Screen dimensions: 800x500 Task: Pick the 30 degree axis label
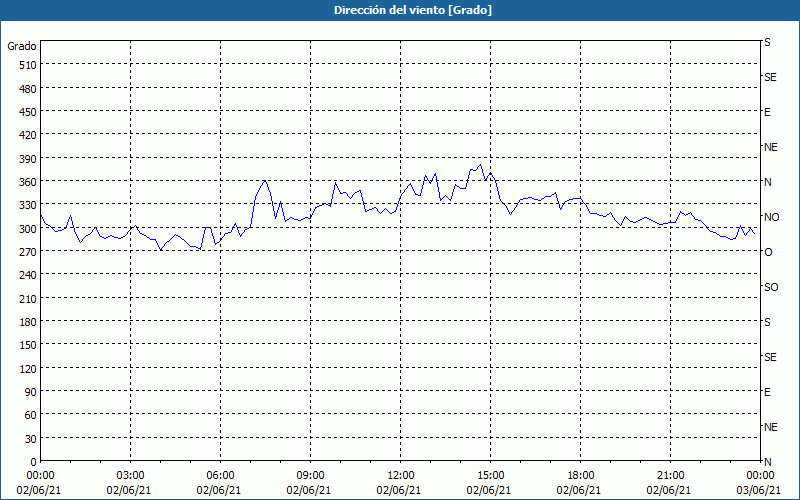pos(31,439)
